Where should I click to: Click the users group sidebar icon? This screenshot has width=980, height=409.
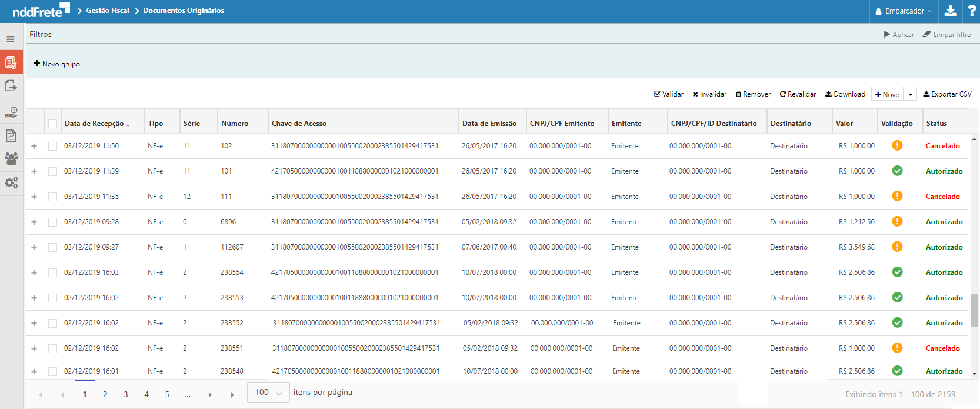11,158
